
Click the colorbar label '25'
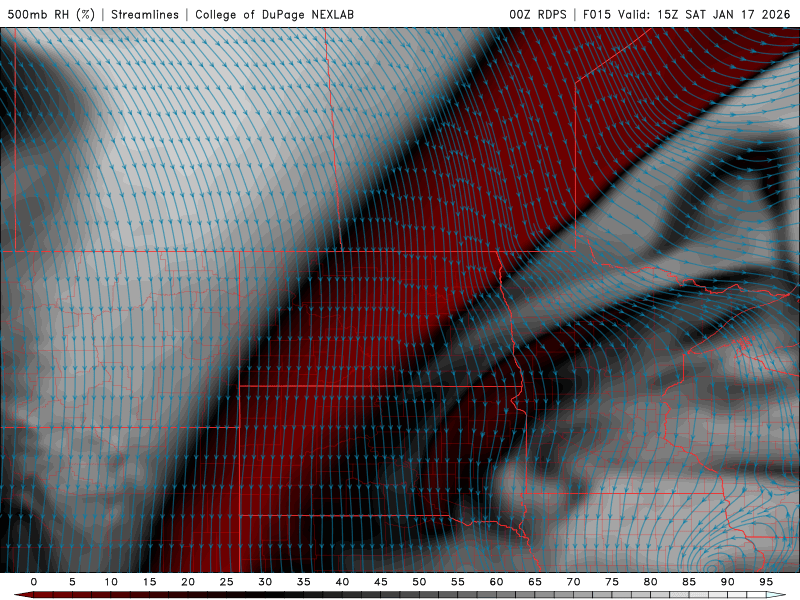pyautogui.click(x=226, y=582)
